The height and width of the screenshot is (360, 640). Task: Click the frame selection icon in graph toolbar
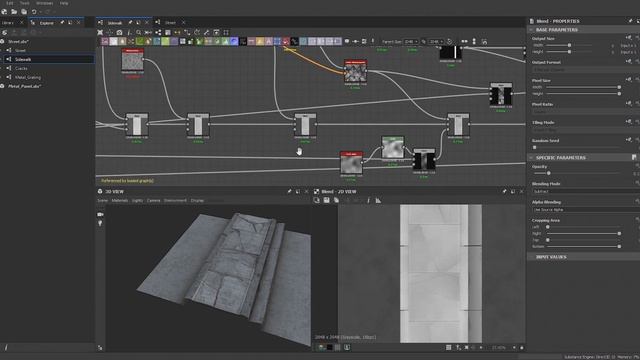[x=226, y=32]
